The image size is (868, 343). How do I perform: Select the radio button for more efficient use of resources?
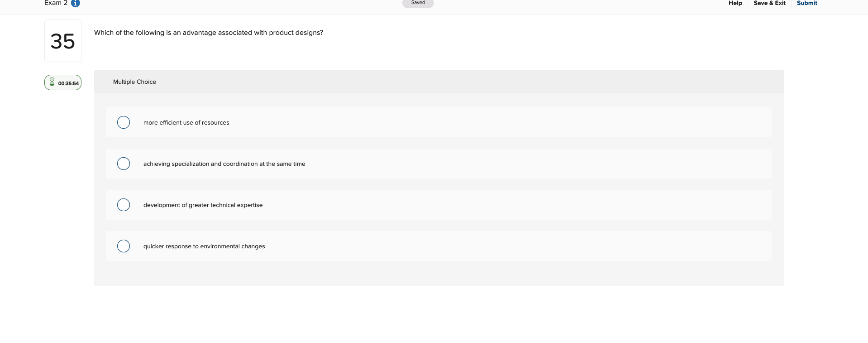click(123, 122)
